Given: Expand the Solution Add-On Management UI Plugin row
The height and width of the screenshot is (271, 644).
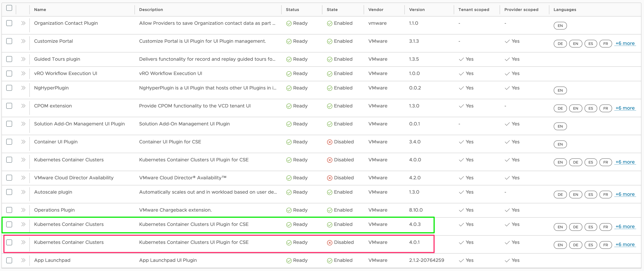Looking at the screenshot, I should [x=23, y=124].
